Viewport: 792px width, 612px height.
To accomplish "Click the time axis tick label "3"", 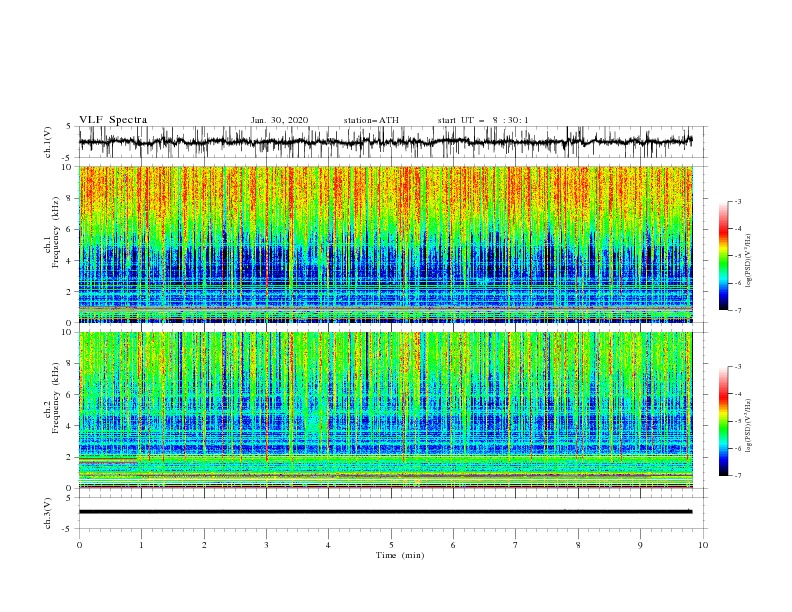I will [267, 545].
